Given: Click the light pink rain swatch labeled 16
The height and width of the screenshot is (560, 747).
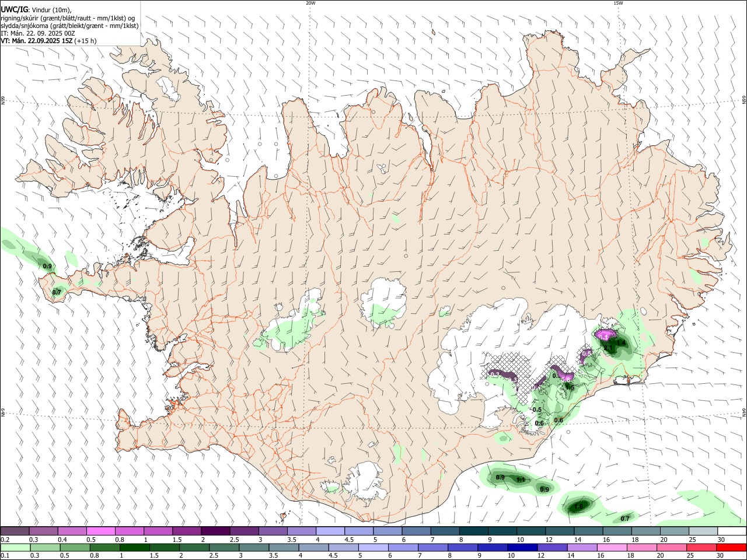Looking at the screenshot, I should (612, 547).
